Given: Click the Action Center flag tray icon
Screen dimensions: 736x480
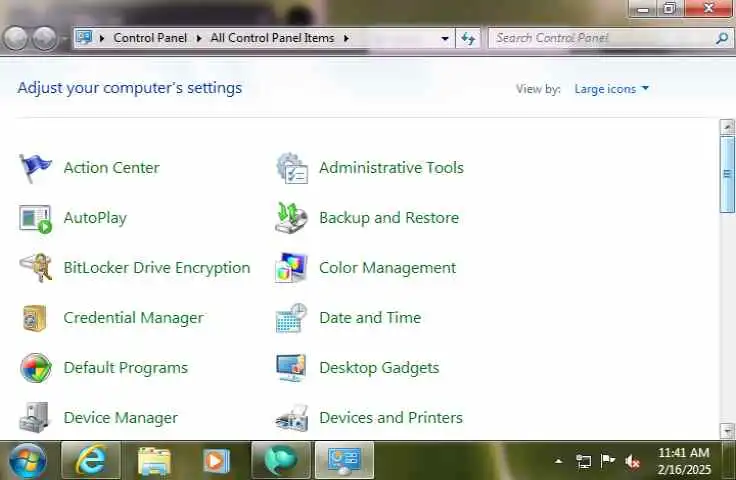Looking at the screenshot, I should pyautogui.click(x=608, y=460).
